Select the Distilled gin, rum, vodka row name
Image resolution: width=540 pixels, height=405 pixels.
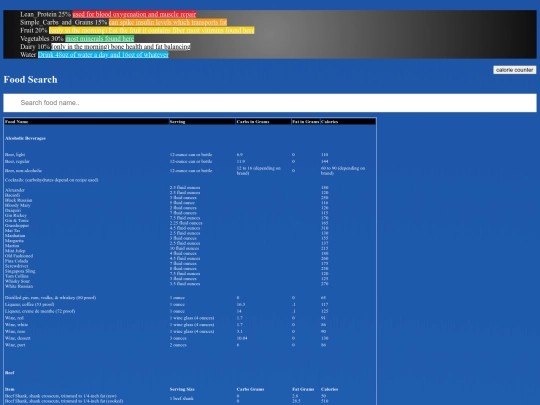point(50,298)
